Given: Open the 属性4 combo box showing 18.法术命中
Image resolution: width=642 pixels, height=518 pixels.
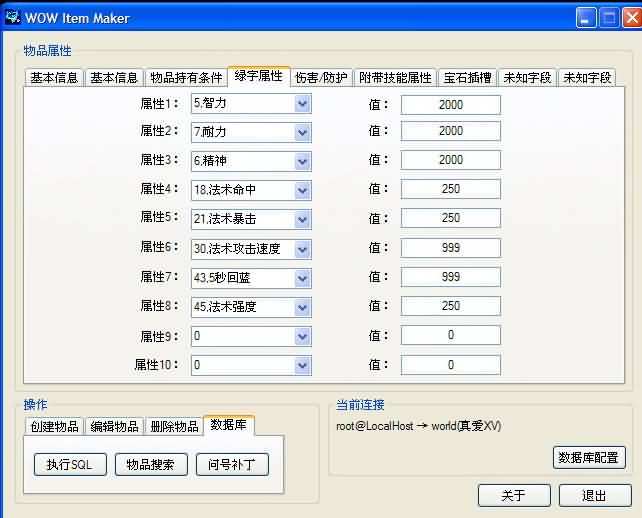Looking at the screenshot, I should (303, 190).
